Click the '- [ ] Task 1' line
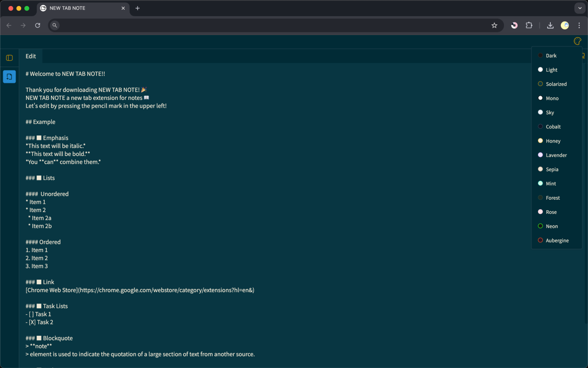The width and height of the screenshot is (588, 368). 39,314
